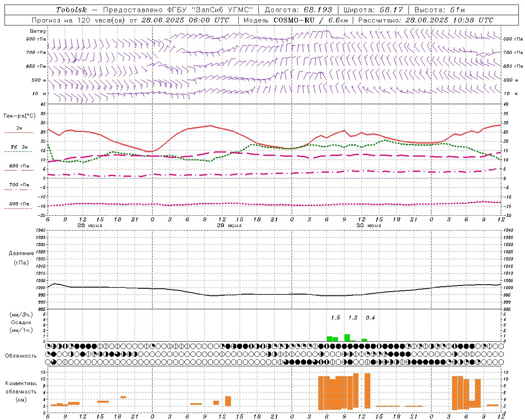Click the Долгота: 68.193 value
This screenshot has height=420, width=525.
(x=298, y=10)
